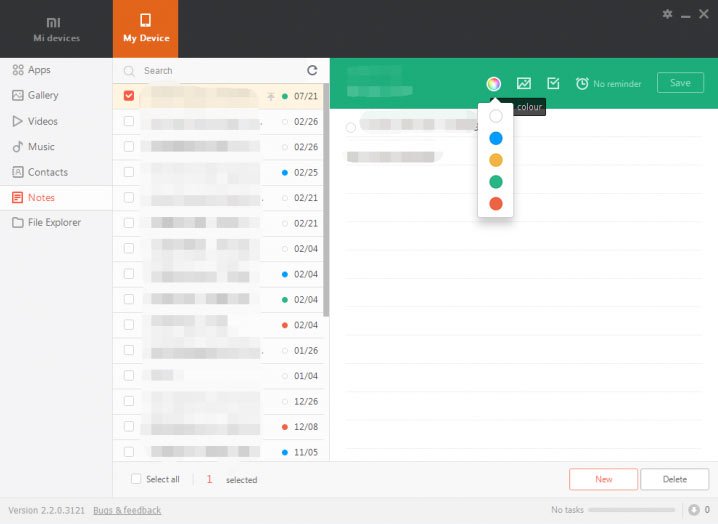Open settings gear in title bar
Viewport: 718px width, 524px height.
(x=667, y=14)
